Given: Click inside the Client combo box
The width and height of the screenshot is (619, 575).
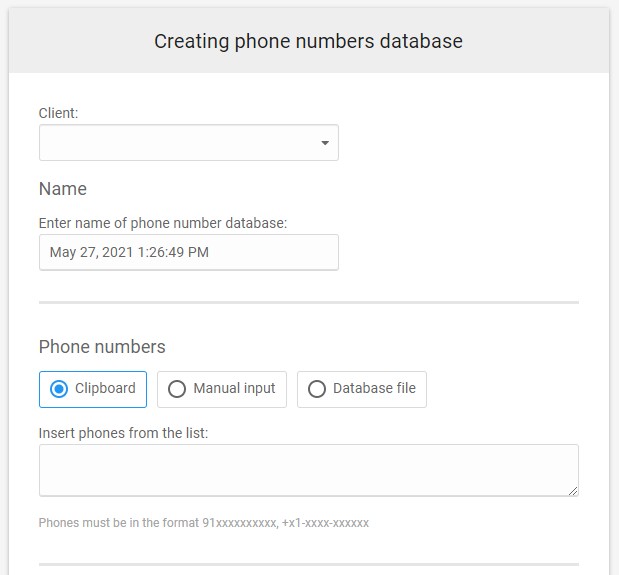Looking at the screenshot, I should [x=180, y=143].
